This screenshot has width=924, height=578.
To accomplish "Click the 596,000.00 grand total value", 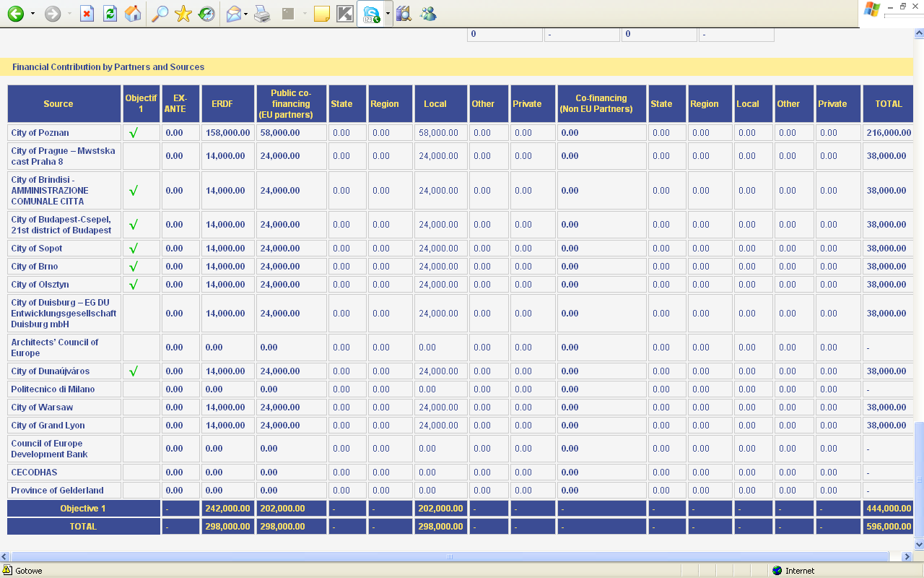I will [888, 527].
